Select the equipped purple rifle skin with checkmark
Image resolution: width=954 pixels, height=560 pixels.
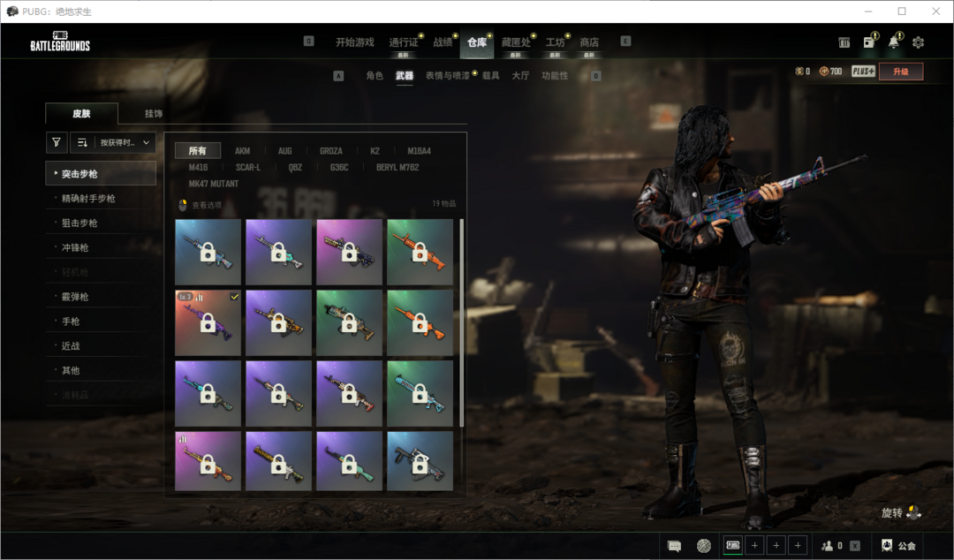[208, 322]
